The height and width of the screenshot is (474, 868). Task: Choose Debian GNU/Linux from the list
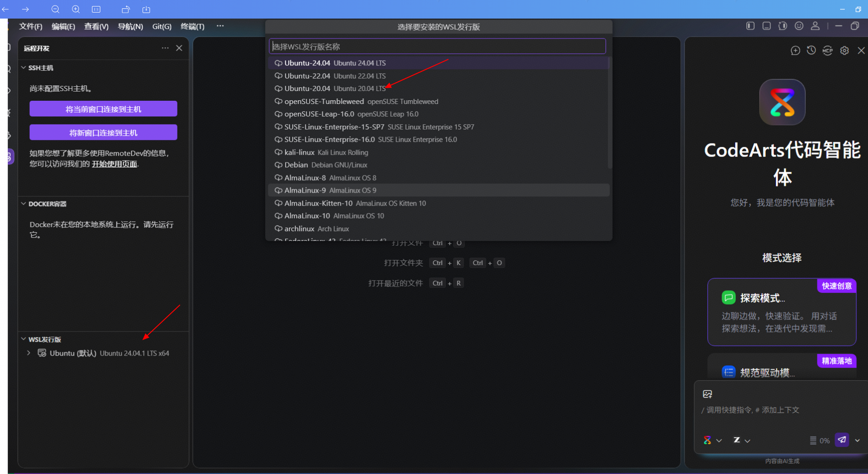[438, 165]
